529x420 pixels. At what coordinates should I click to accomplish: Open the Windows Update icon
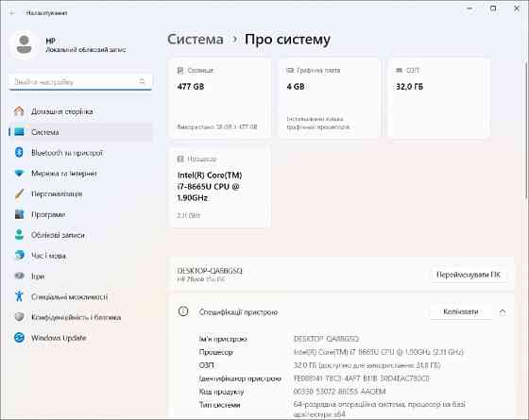pos(19,338)
